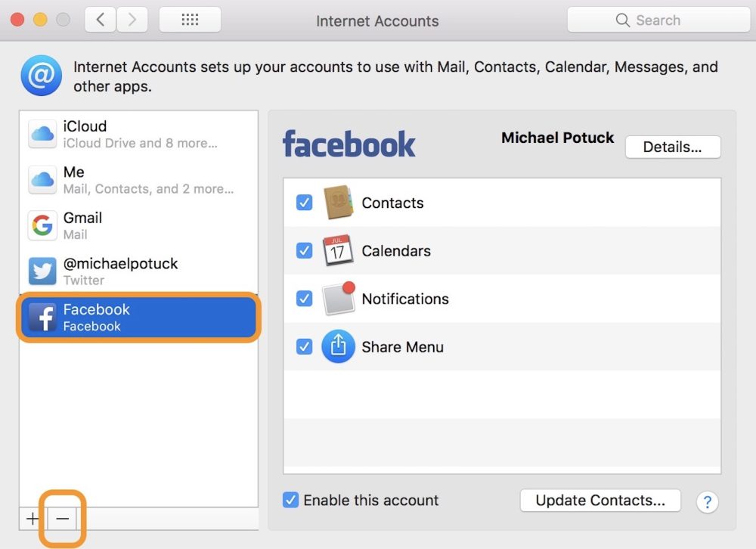Viewport: 756px width, 549px height.
Task: Click the Contacts address book icon
Action: [338, 203]
